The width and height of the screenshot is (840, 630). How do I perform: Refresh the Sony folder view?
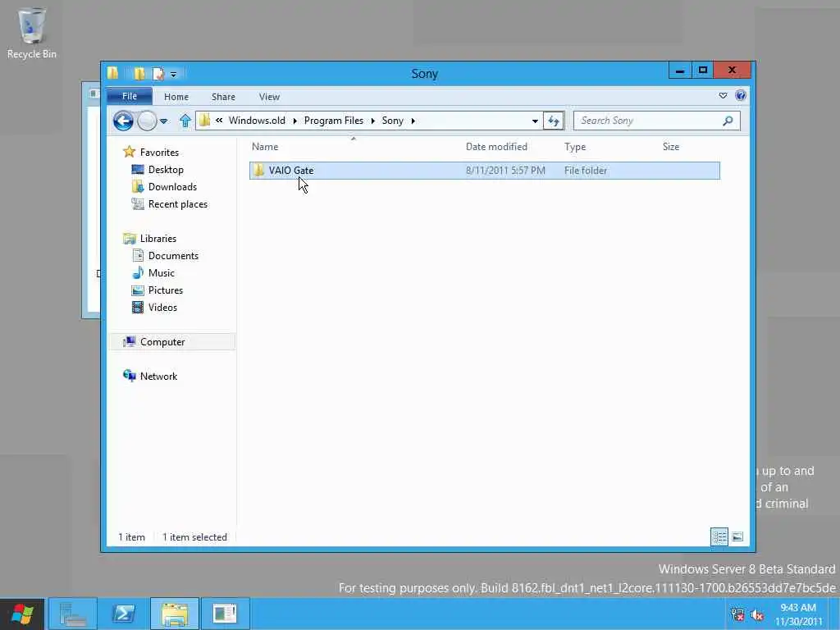tap(554, 121)
